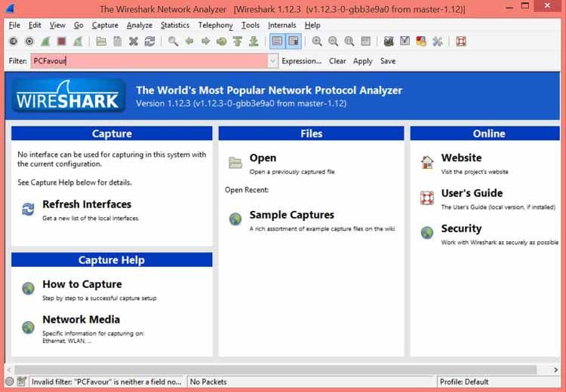566x392 pixels.
Task: Start a new live capture
Action: (45, 41)
